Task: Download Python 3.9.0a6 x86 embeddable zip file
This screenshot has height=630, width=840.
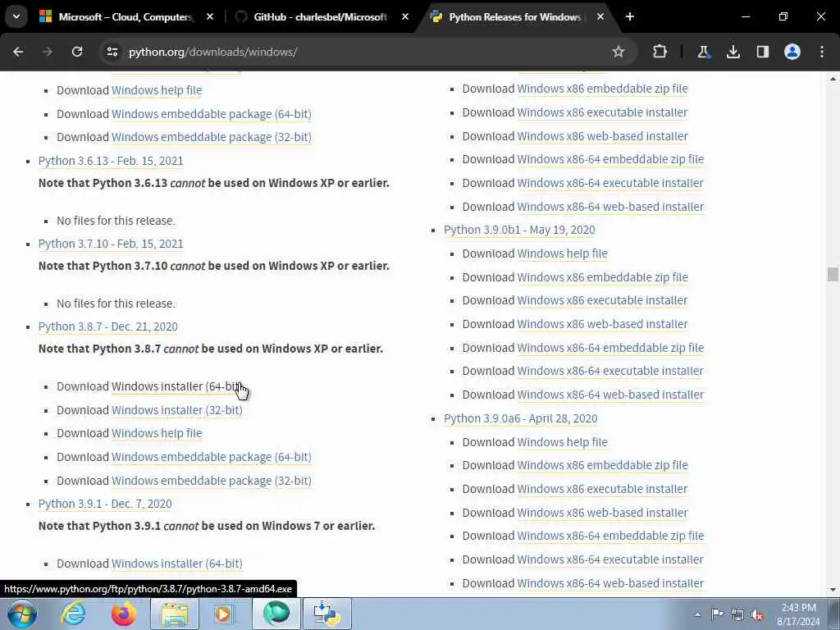Action: tap(602, 465)
